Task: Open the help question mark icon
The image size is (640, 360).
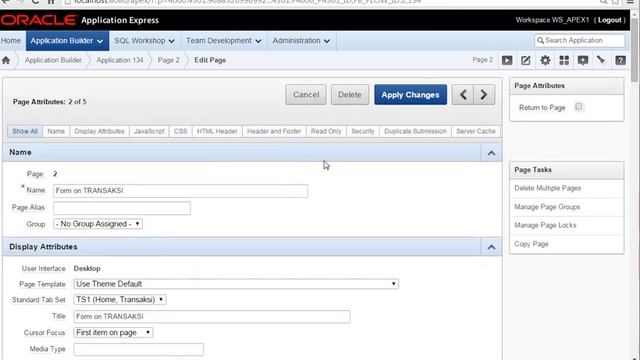Action: coord(620,60)
